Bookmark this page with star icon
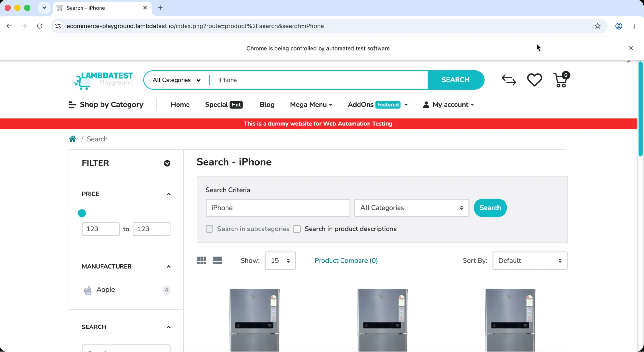 (x=597, y=26)
